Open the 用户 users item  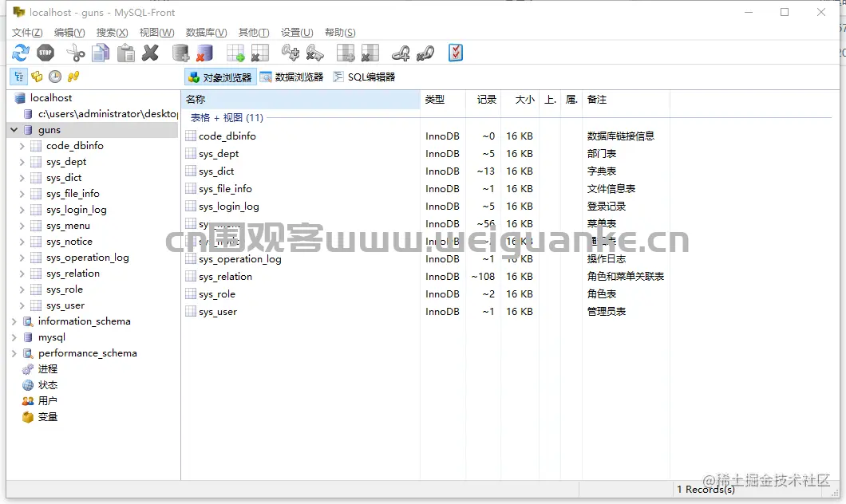click(47, 401)
